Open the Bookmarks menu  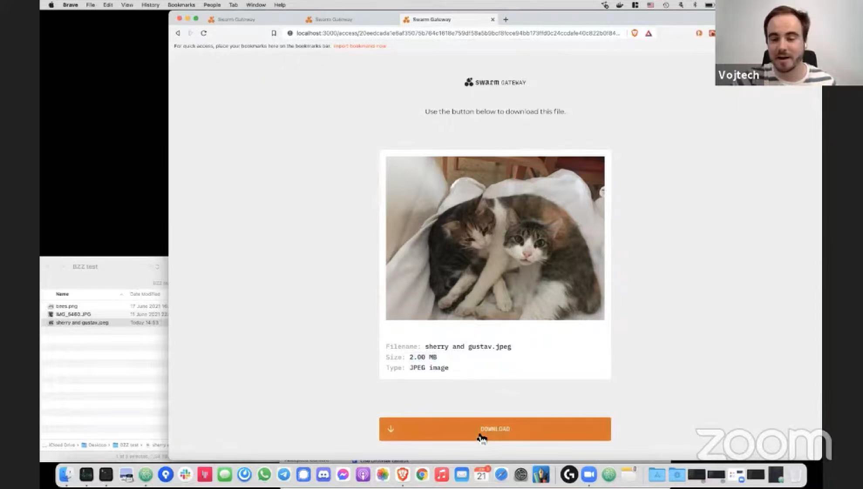(x=181, y=5)
